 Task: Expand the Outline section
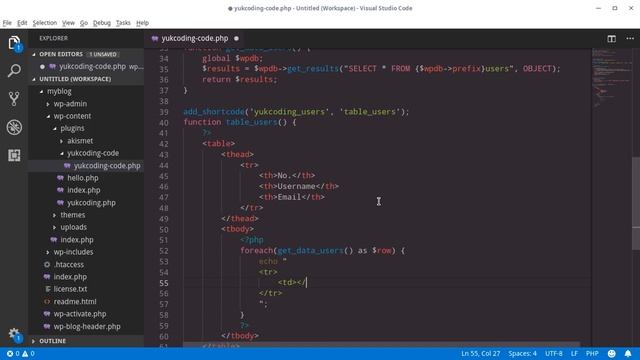[x=34, y=341]
